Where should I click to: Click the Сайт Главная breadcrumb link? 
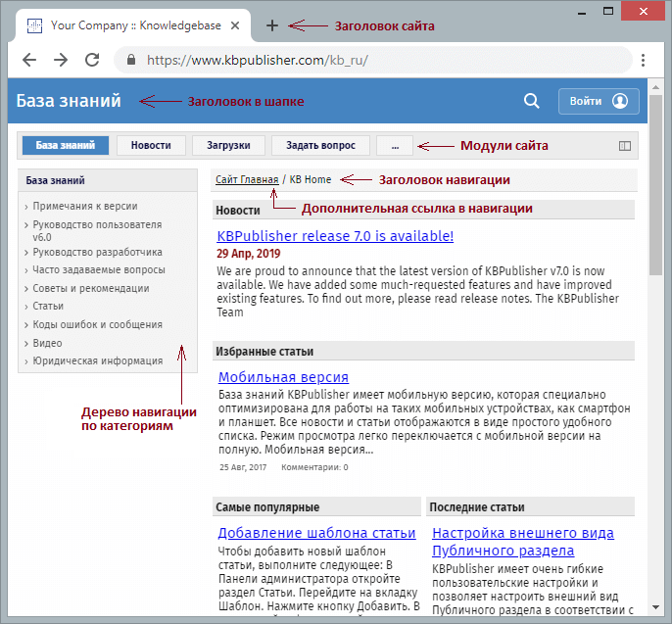pyautogui.click(x=247, y=179)
